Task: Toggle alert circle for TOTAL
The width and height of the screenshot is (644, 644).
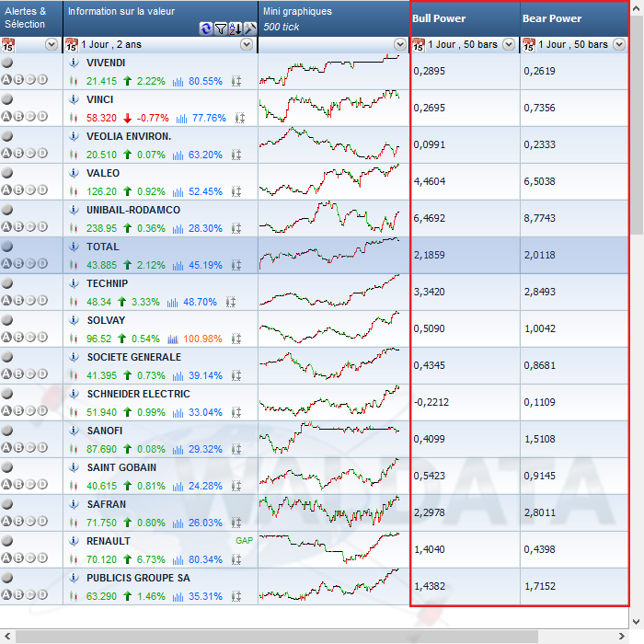Action: coord(7,247)
